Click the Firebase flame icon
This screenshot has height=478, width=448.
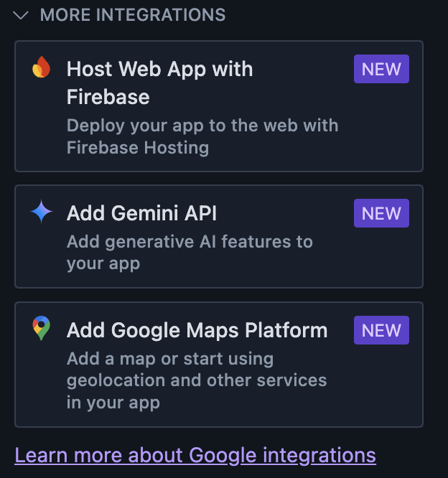[42, 69]
